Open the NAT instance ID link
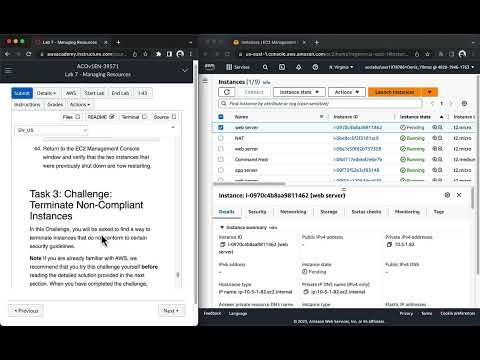The height and width of the screenshot is (360, 480). click(x=356, y=138)
